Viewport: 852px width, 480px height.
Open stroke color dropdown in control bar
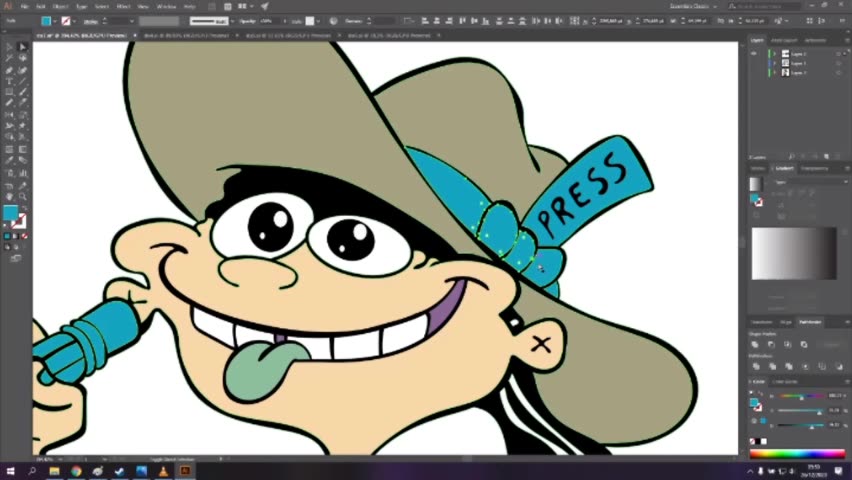click(74, 21)
